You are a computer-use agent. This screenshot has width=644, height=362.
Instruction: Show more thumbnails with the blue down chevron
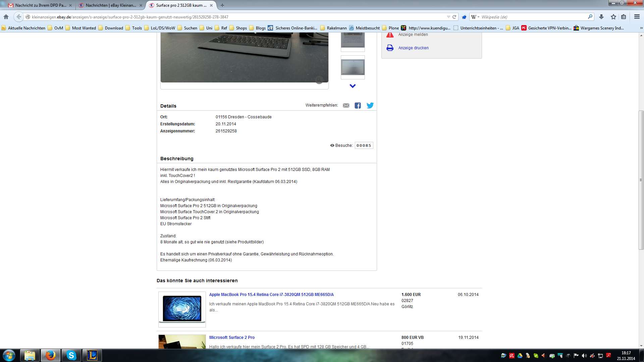coord(353,86)
